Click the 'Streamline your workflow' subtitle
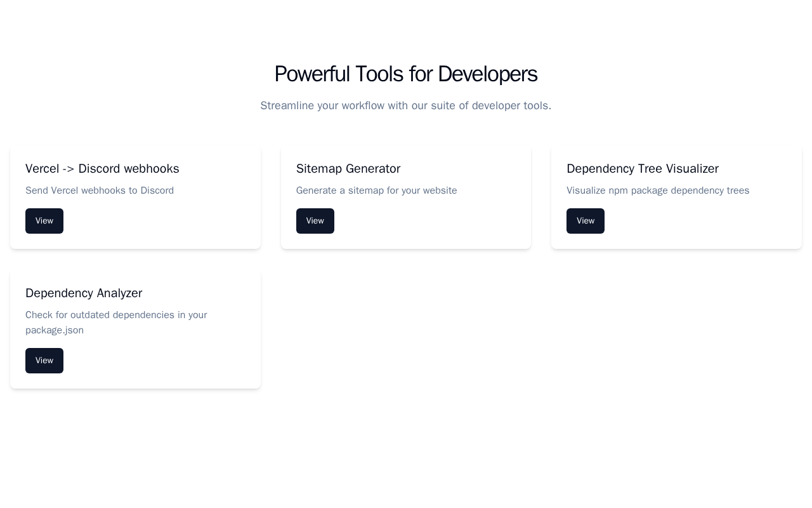The width and height of the screenshot is (812, 508). click(406, 105)
